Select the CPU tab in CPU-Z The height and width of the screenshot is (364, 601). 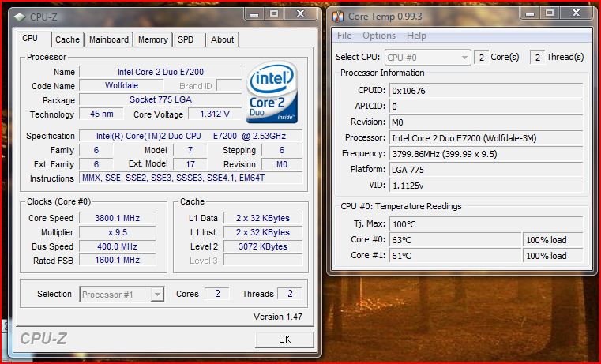[x=30, y=39]
